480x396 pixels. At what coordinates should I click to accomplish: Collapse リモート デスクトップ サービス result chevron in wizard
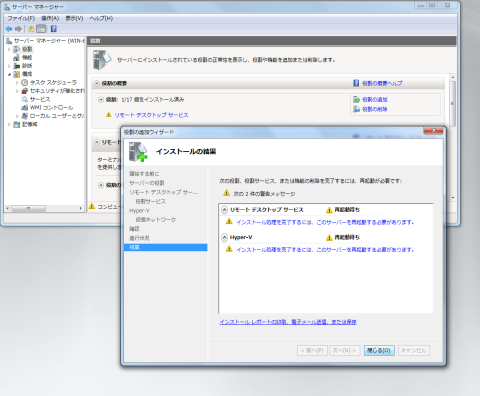224,210
